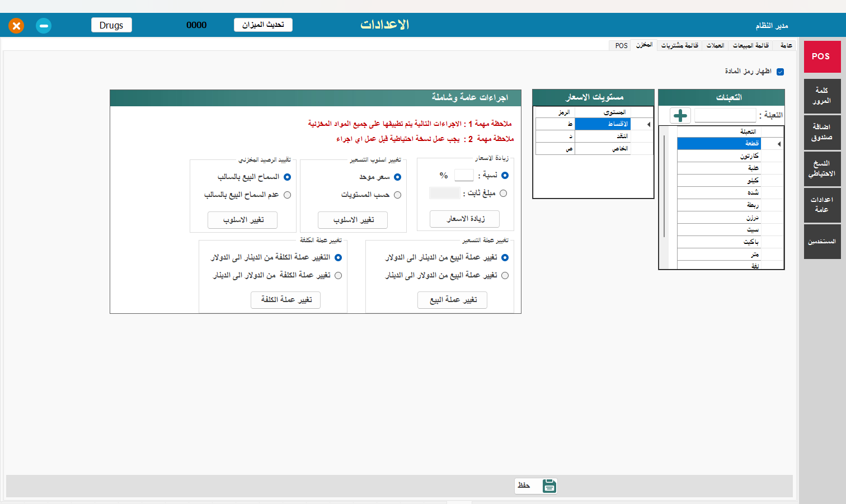This screenshot has height=504, width=846.
Task: Click the حفظ save button with diskette icon
Action: tap(536, 486)
